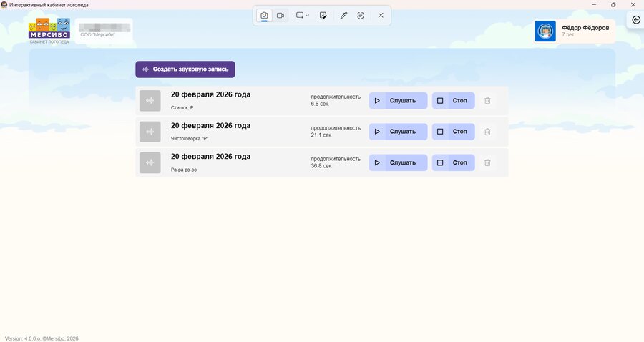The width and height of the screenshot is (644, 342).
Task: Create a new sound recording
Action: [x=185, y=69]
